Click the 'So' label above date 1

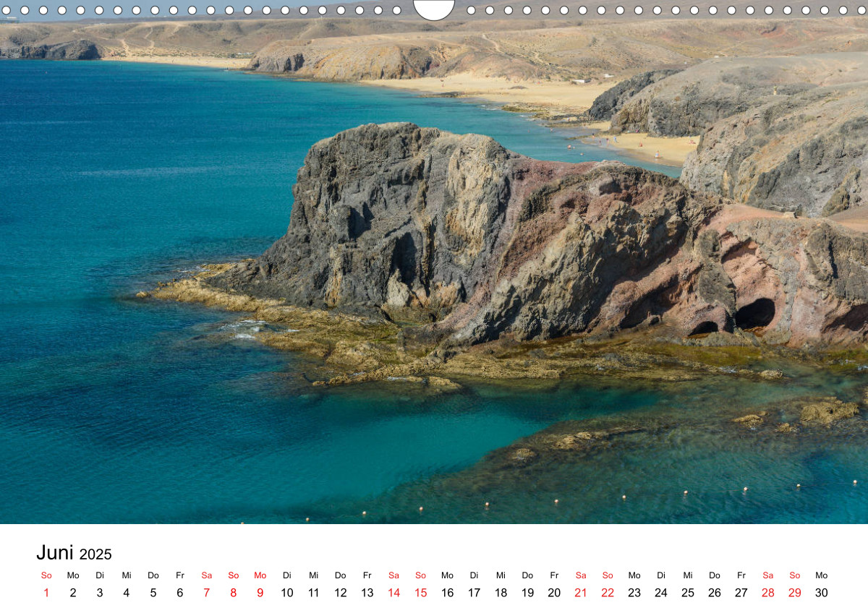(x=46, y=575)
